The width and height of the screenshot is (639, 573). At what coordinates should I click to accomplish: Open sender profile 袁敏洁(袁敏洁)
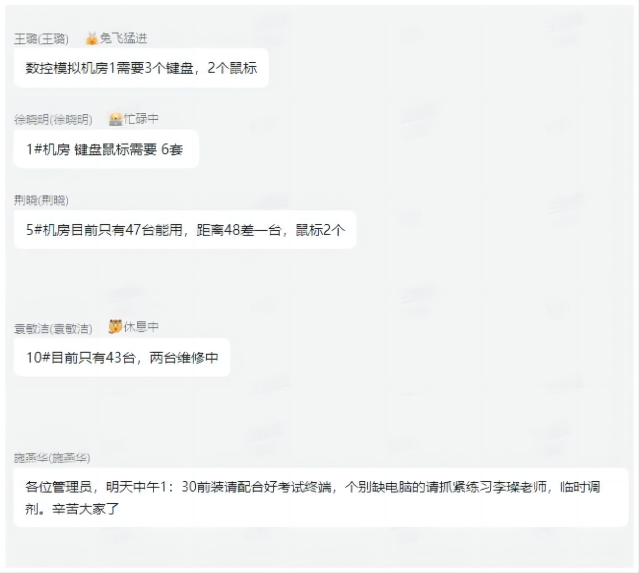[x=53, y=328]
